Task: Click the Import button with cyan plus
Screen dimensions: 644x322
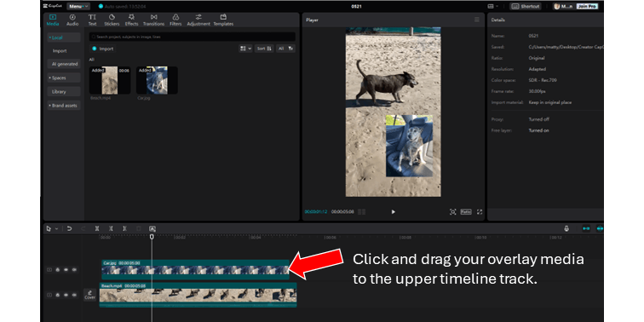Action: [x=103, y=49]
